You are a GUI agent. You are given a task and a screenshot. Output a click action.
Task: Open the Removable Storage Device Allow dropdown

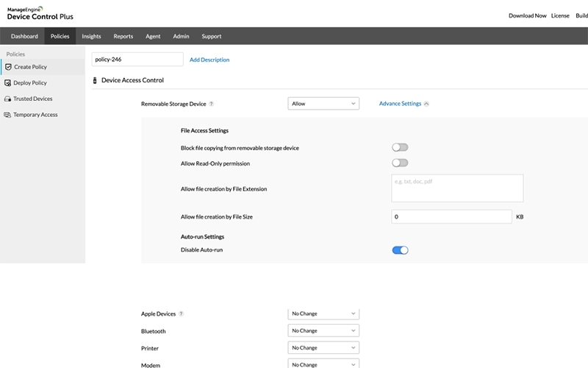(323, 104)
